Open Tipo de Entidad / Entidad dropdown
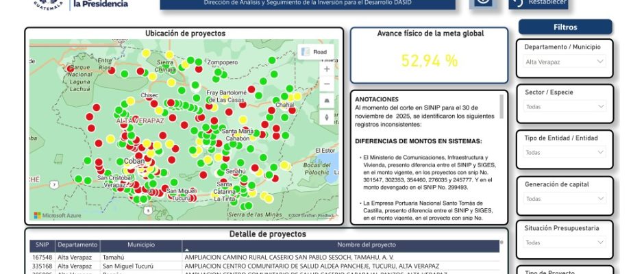This screenshot has width=644, height=274. (x=565, y=153)
